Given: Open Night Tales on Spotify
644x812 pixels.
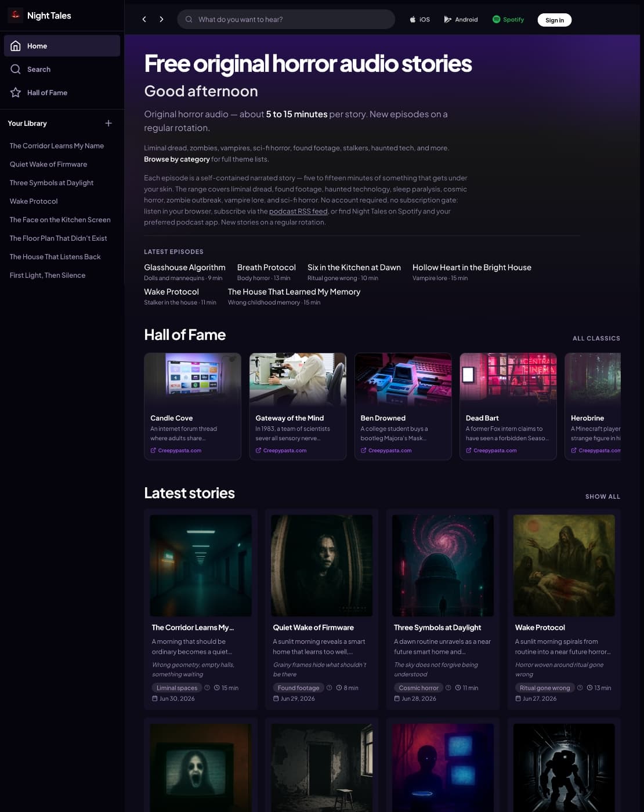Looking at the screenshot, I should [x=508, y=19].
